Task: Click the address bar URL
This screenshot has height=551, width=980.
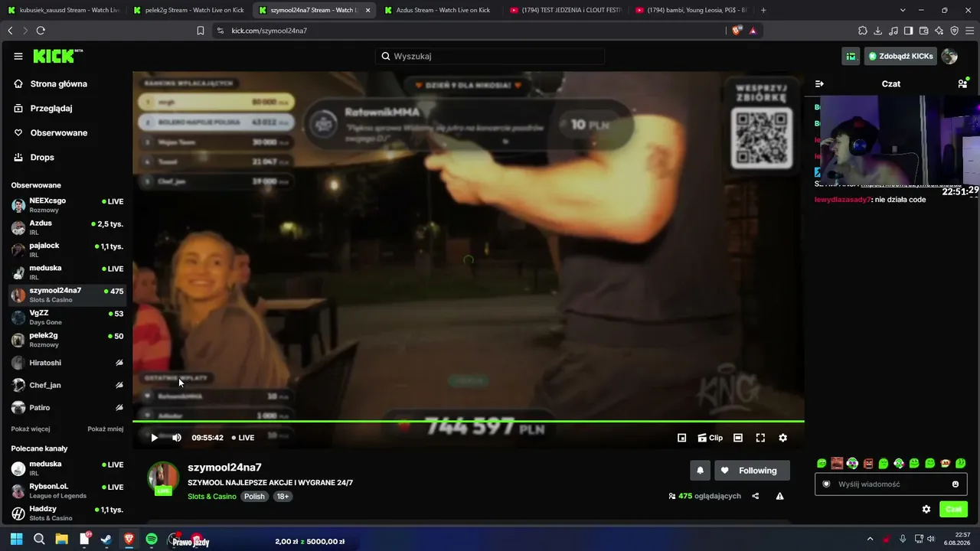Action: point(269,31)
